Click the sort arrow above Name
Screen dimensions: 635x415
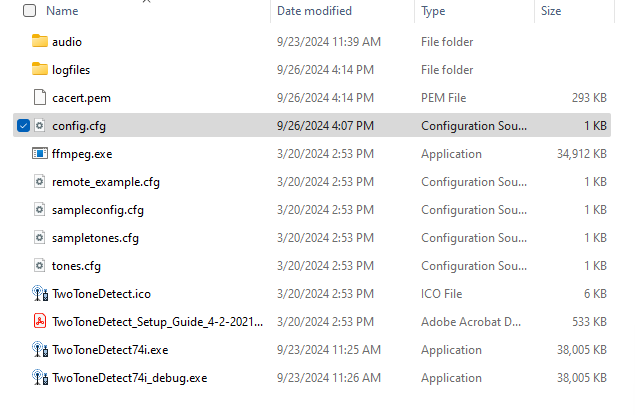(146, 2)
